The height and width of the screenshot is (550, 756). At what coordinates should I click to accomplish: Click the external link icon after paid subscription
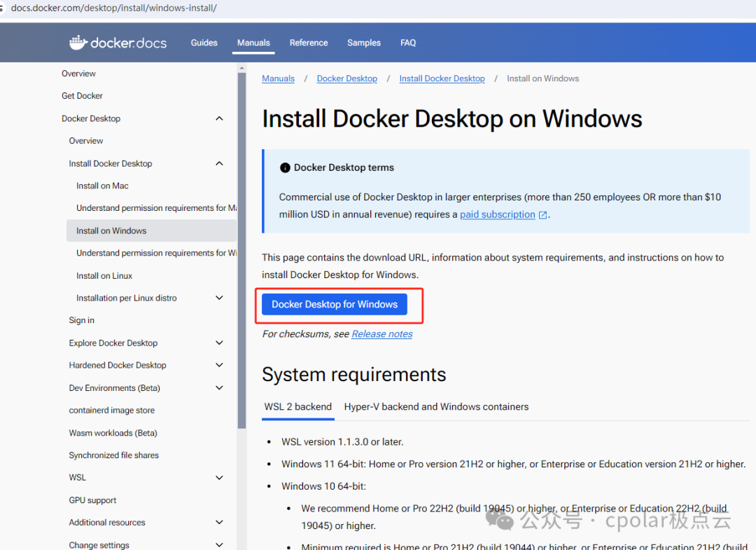tap(542, 215)
